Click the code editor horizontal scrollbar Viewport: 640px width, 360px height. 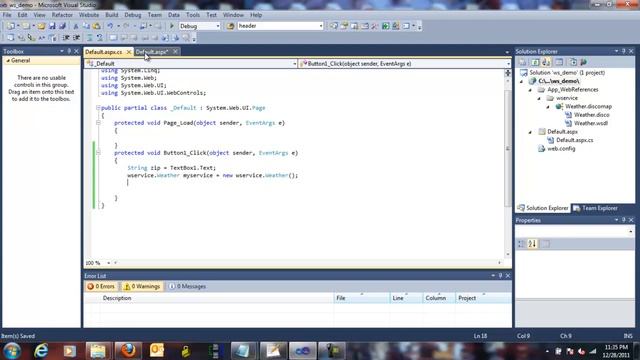[x=307, y=263]
